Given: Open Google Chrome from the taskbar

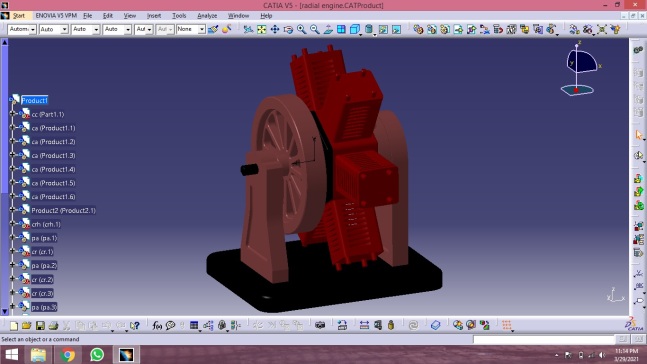Looking at the screenshot, I should pos(68,355).
